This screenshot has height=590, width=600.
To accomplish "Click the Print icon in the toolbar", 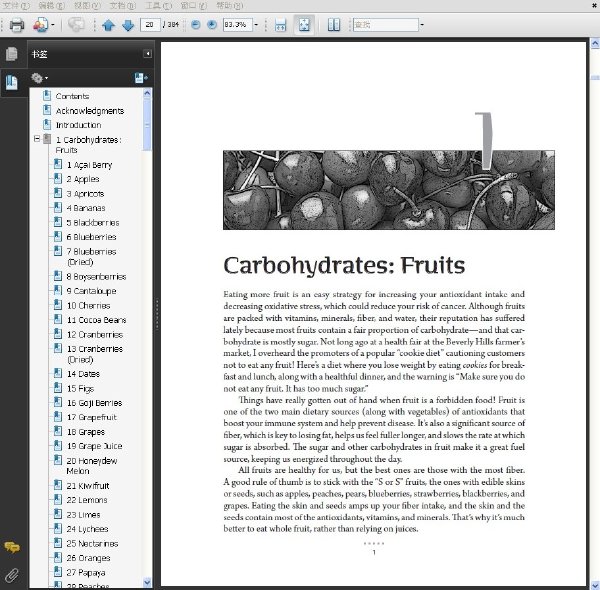I will [16, 25].
